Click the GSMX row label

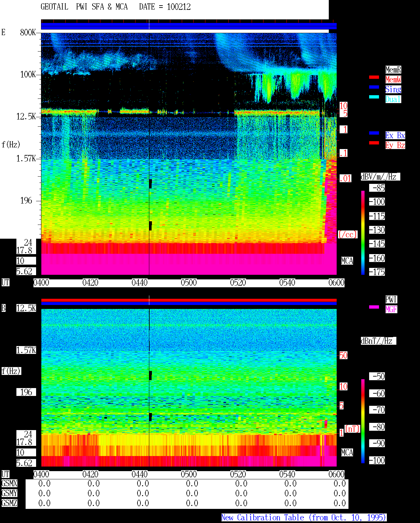pos(9,483)
